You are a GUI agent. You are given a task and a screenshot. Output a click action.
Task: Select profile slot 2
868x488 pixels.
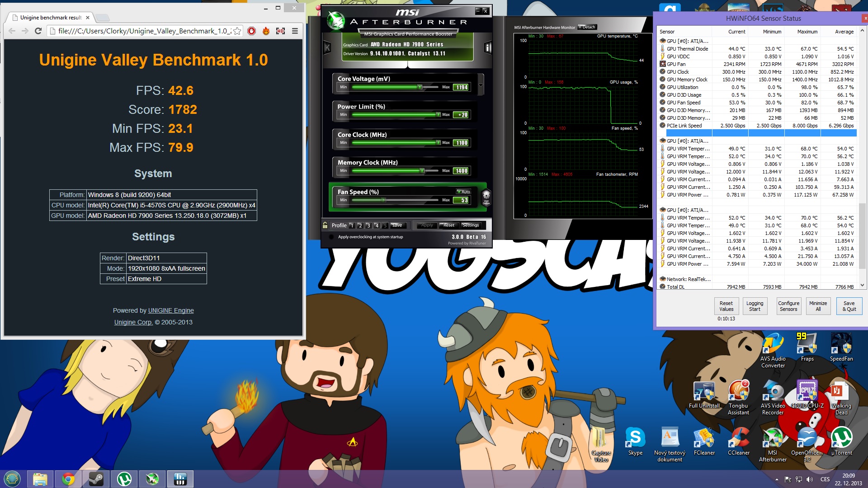coord(360,225)
